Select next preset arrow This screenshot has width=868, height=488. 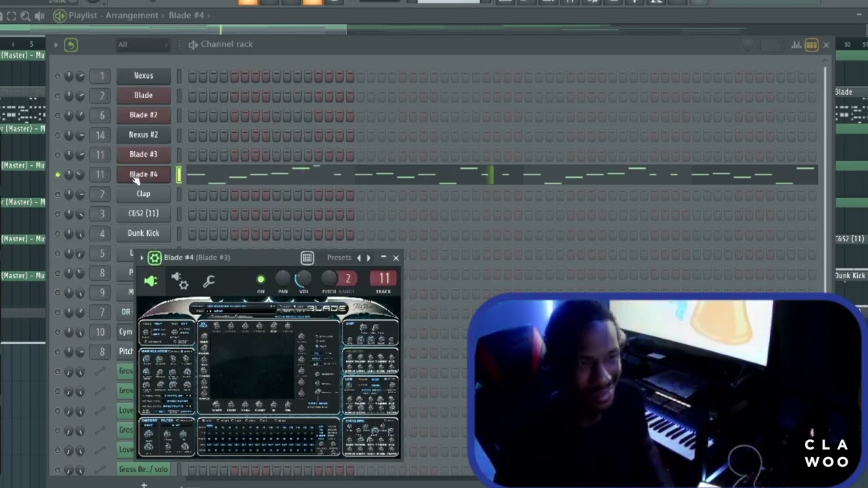click(368, 258)
